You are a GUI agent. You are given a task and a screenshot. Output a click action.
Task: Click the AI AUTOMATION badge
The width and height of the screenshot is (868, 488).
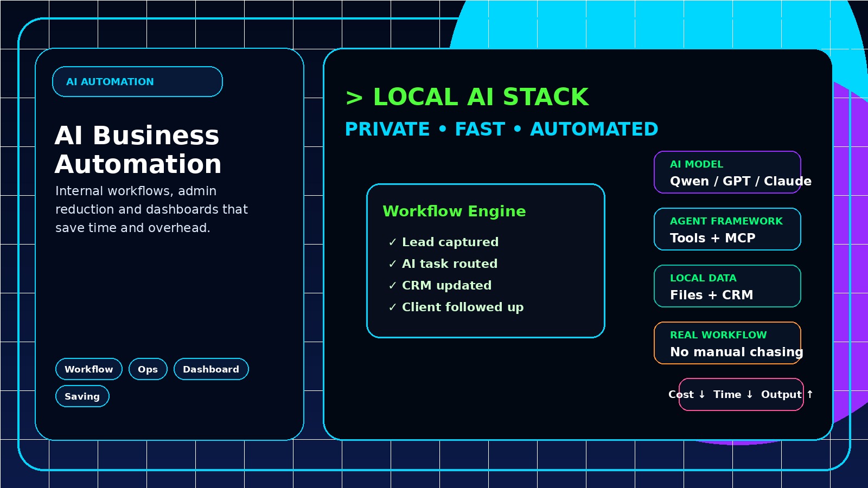(x=137, y=81)
